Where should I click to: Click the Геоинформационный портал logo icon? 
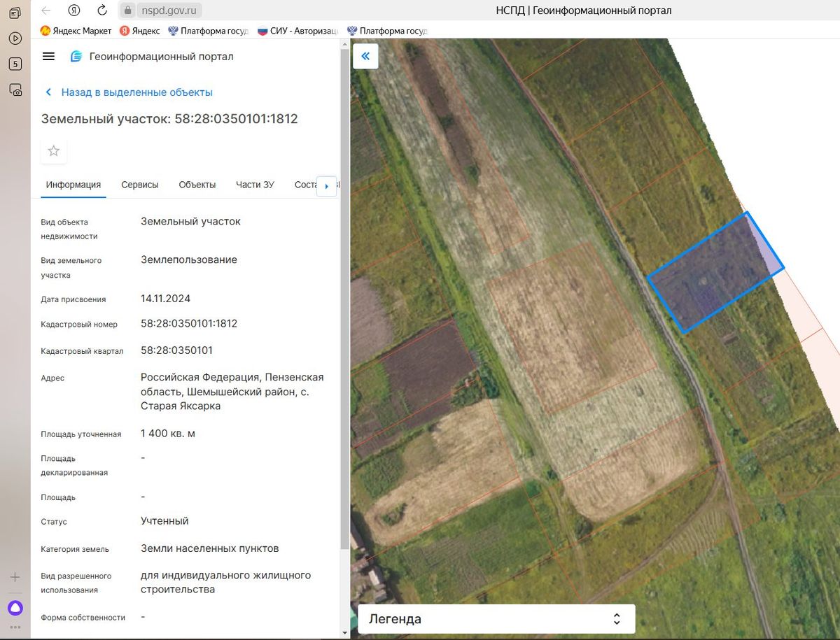[76, 57]
